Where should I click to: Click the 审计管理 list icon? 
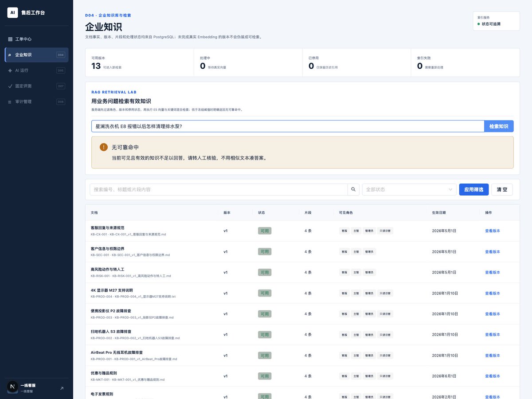[10, 102]
